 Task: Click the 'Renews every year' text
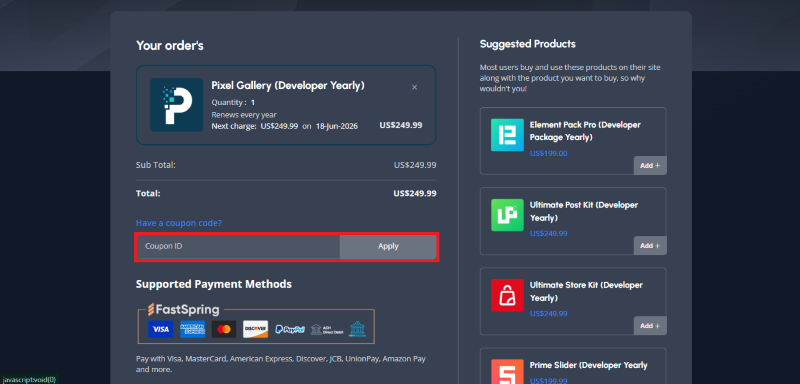click(244, 115)
